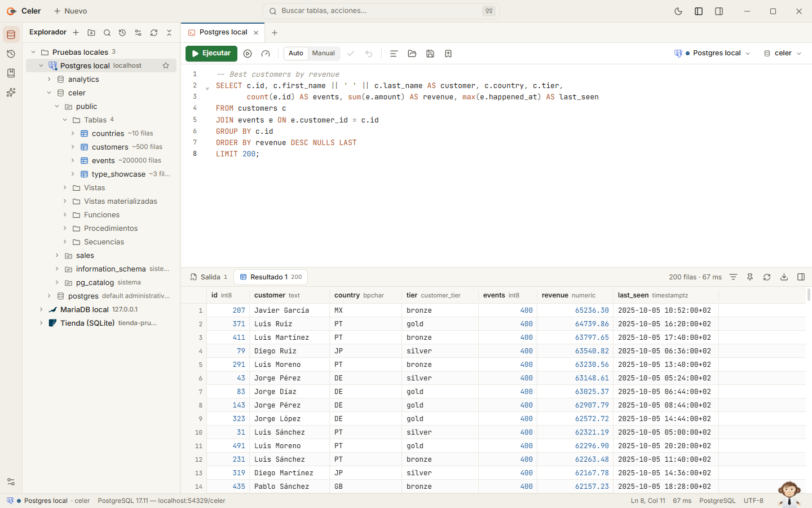
Task: Expand the Vistas materializadas folder
Action: (65, 202)
